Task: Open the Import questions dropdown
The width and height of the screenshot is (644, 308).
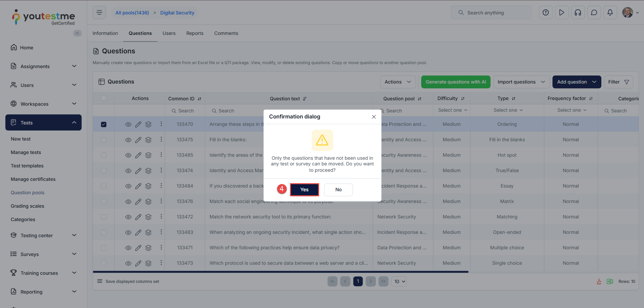Action: click(x=521, y=82)
